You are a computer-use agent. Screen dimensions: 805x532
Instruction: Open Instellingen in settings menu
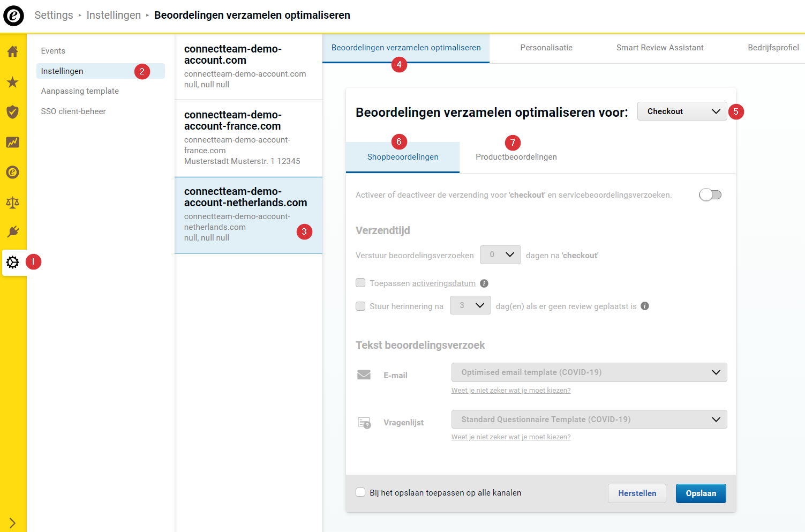point(101,71)
